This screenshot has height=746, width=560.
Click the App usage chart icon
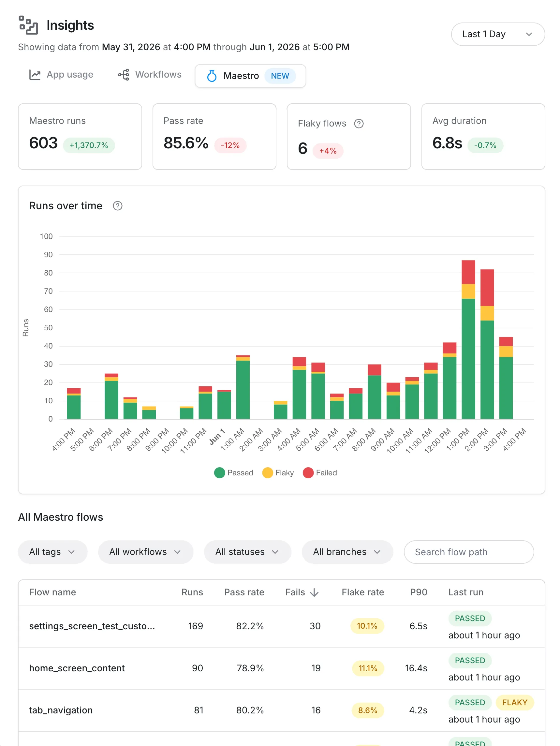pyautogui.click(x=35, y=75)
